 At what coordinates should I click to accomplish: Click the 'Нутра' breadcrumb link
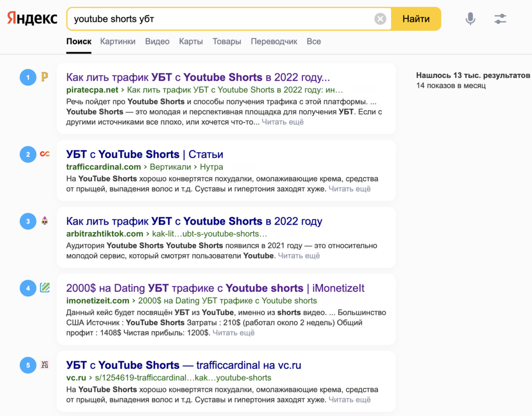211,167
